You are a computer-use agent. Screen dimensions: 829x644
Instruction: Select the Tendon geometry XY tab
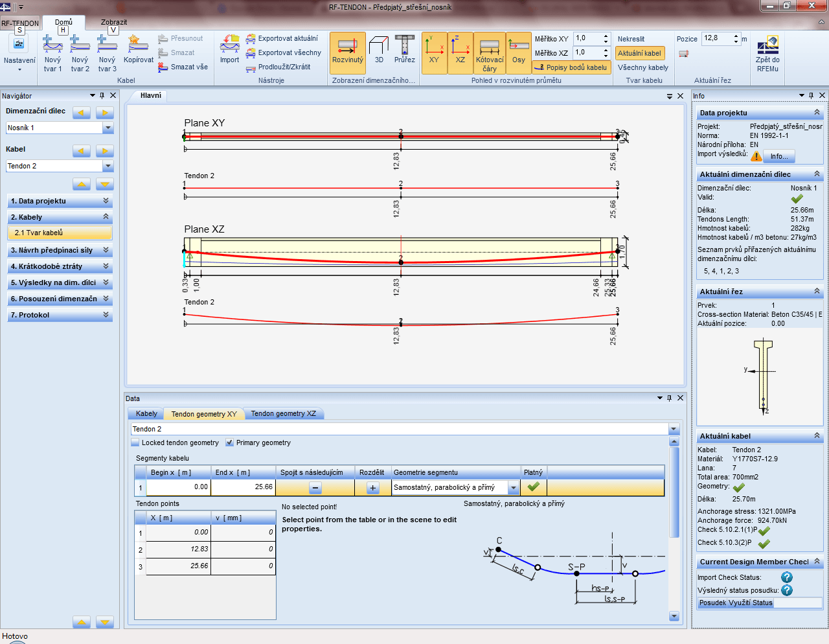click(204, 413)
